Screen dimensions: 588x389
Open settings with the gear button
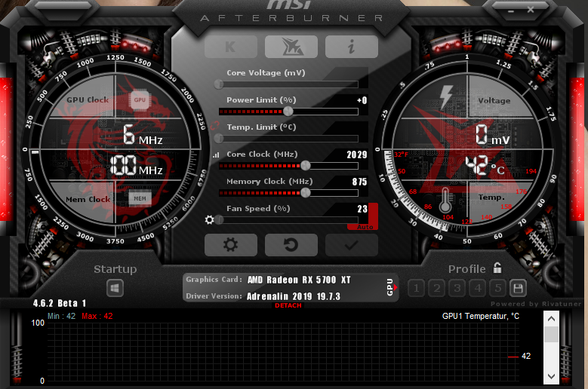point(231,245)
